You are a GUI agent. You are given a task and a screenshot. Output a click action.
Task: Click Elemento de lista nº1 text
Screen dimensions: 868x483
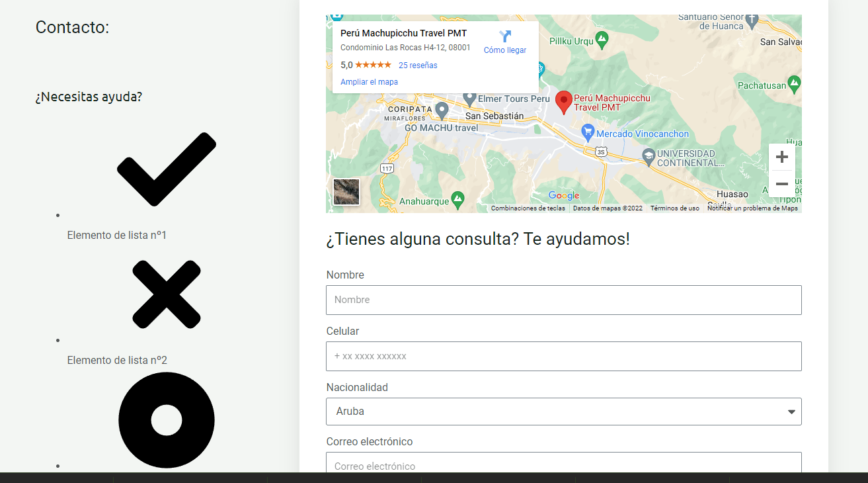[x=117, y=235]
